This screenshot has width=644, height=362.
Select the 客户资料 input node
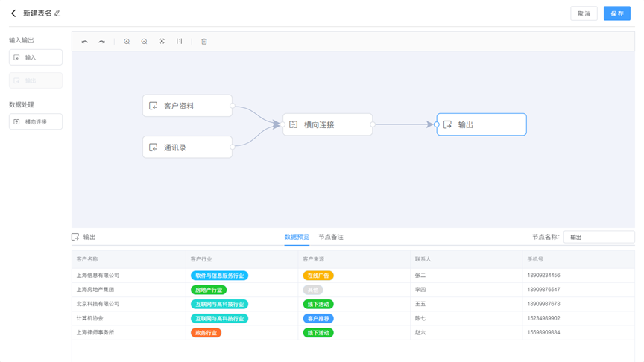187,106
